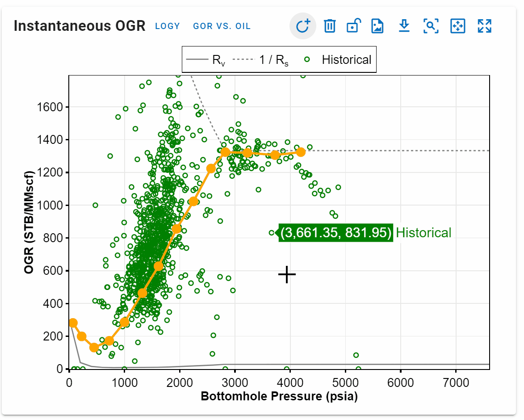
Task: Click the (3,661.35, 831.95) tooltip label
Action: [x=336, y=232]
